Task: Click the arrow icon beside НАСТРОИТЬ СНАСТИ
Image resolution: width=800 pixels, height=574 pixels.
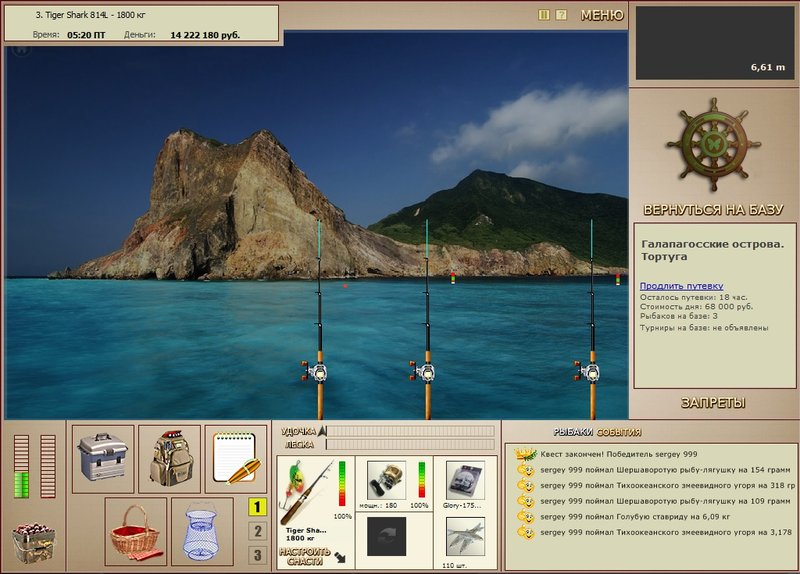Action: point(340,558)
